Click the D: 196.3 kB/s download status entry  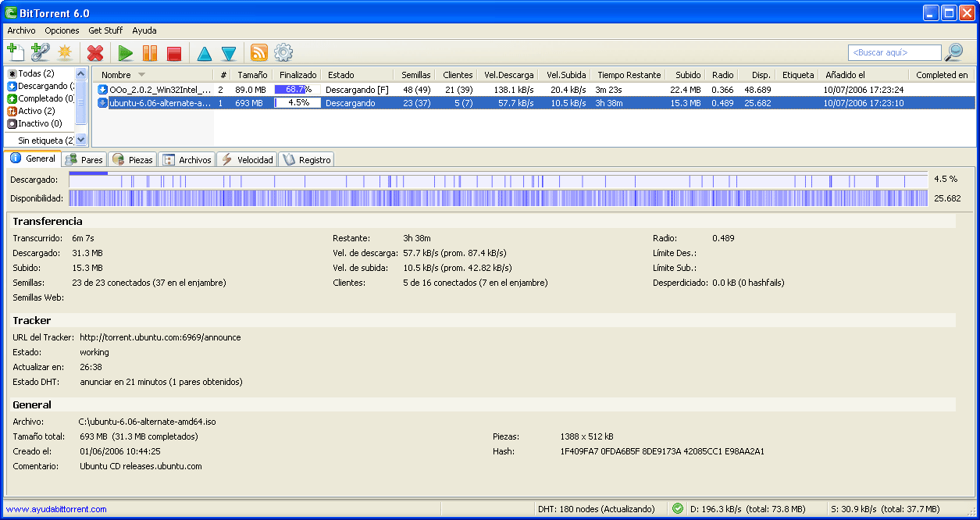coord(749,509)
